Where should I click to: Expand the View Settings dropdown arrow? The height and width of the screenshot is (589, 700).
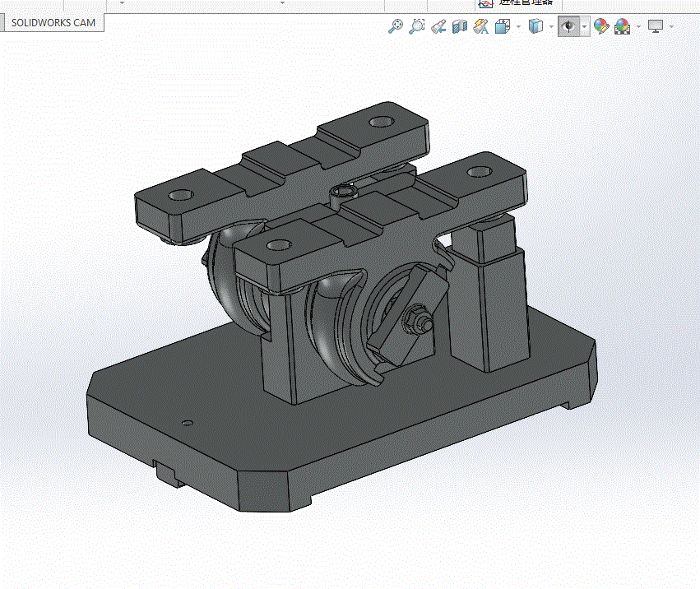[671, 27]
